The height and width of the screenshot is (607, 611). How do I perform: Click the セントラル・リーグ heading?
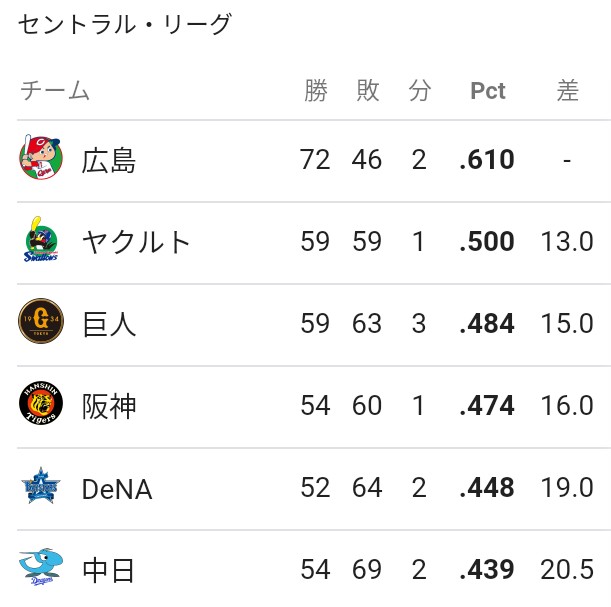coord(125,24)
